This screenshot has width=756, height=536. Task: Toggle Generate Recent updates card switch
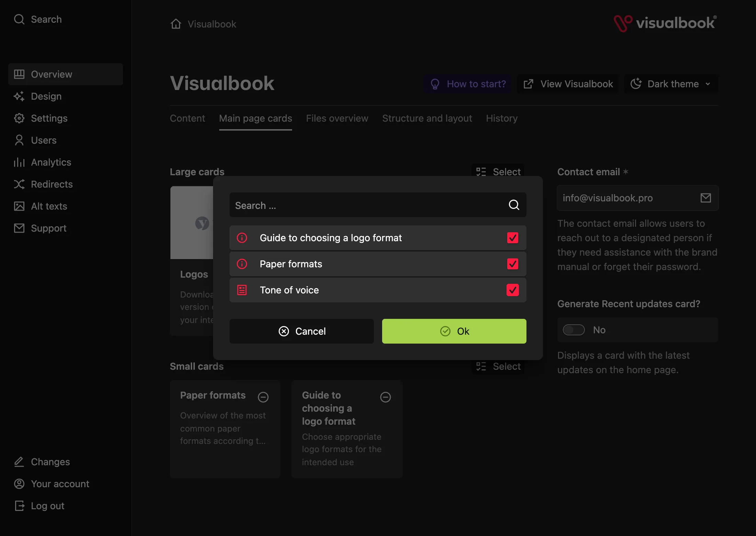click(x=574, y=330)
